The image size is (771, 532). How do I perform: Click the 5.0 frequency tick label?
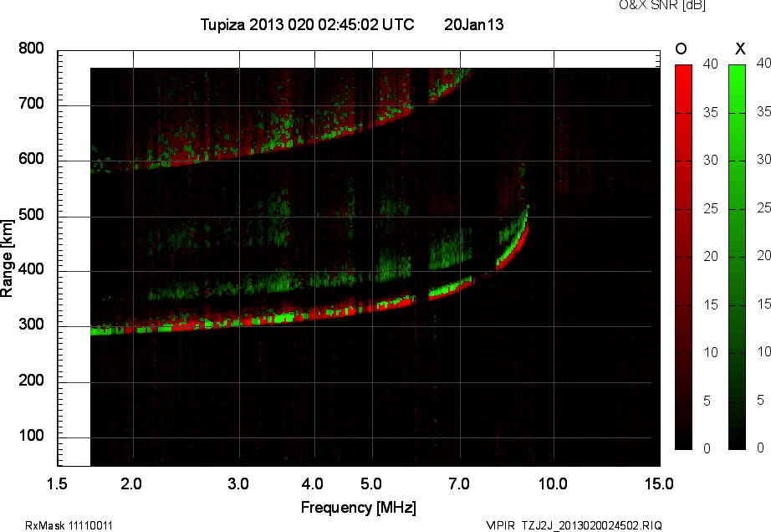(370, 483)
